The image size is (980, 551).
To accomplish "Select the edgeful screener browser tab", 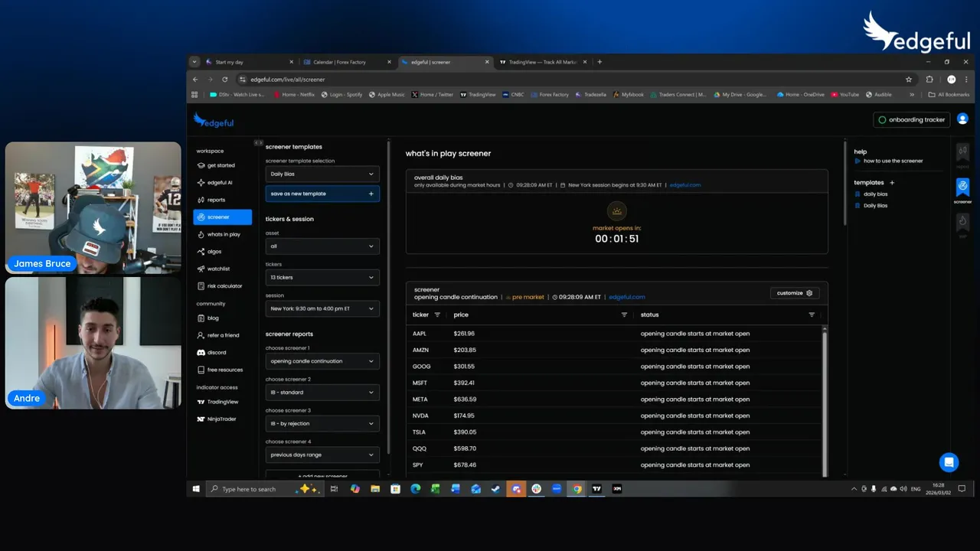I will [445, 62].
